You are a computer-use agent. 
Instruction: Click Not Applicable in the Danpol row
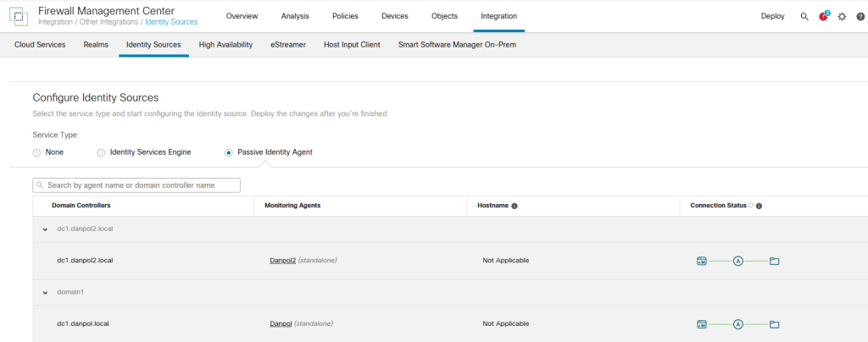(x=506, y=323)
